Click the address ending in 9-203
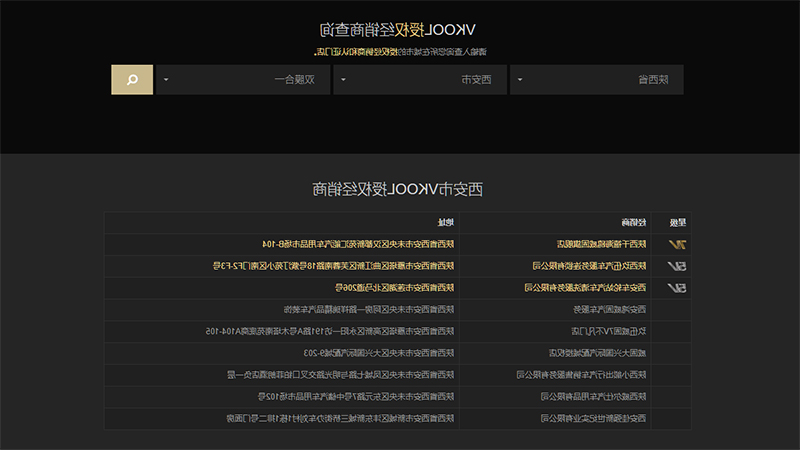 click(x=379, y=353)
